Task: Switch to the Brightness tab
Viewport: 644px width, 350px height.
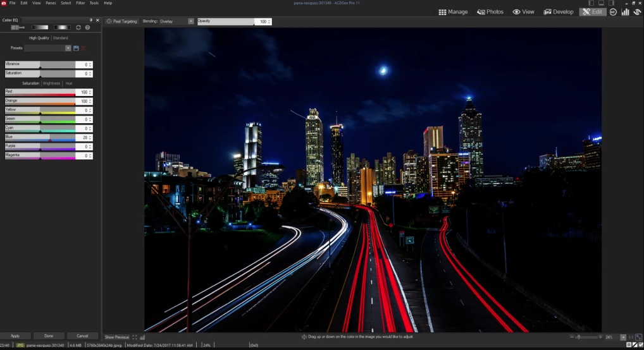Action: tap(52, 83)
